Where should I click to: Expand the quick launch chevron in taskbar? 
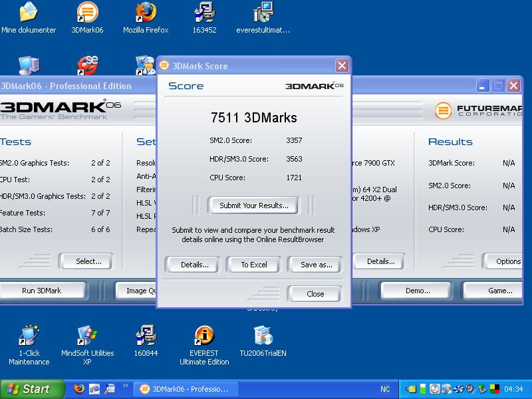point(126,386)
